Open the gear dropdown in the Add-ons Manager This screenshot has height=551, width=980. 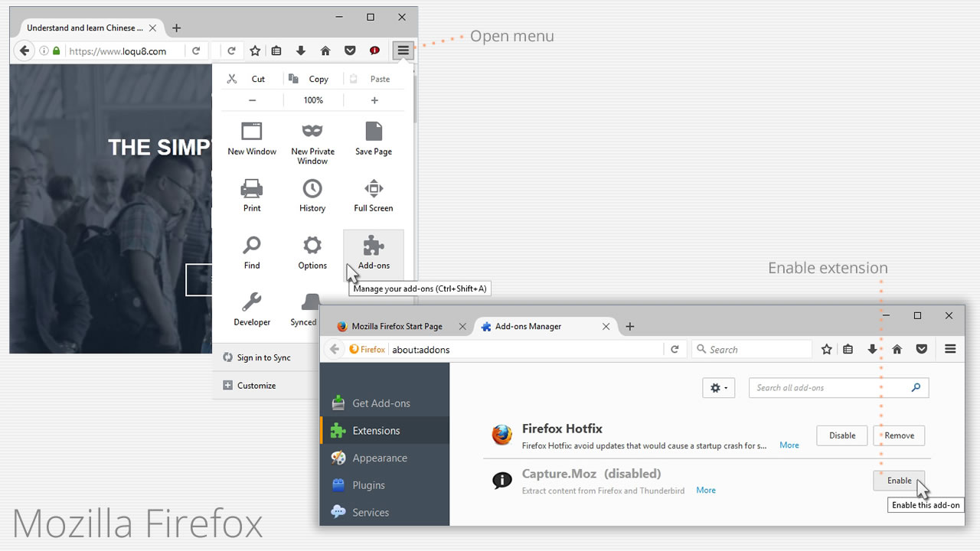coord(718,388)
